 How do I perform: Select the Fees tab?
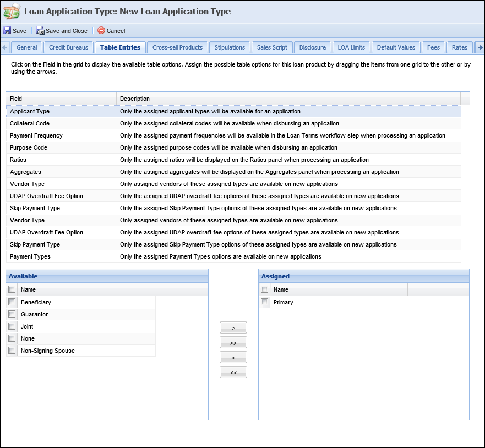[x=433, y=48]
